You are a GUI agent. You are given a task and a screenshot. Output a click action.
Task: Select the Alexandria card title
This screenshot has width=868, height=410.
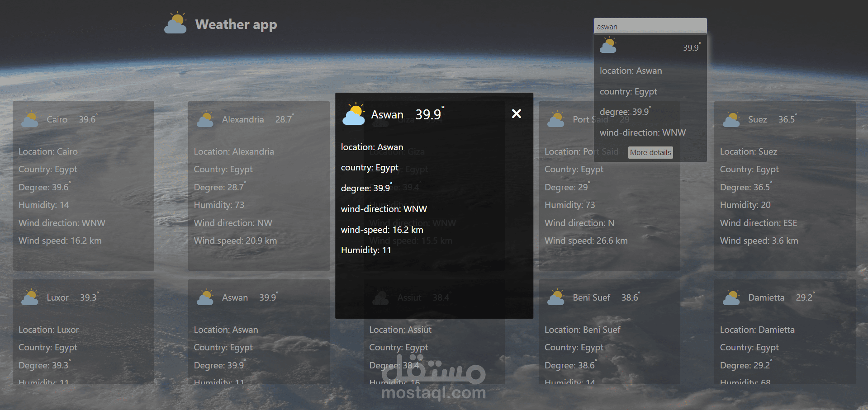point(243,119)
